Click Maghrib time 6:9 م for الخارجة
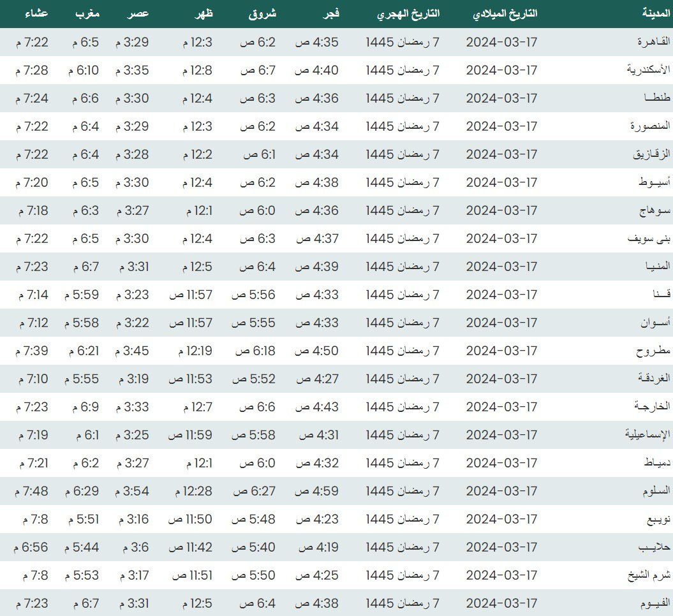The height and width of the screenshot is (616, 673). 85,407
